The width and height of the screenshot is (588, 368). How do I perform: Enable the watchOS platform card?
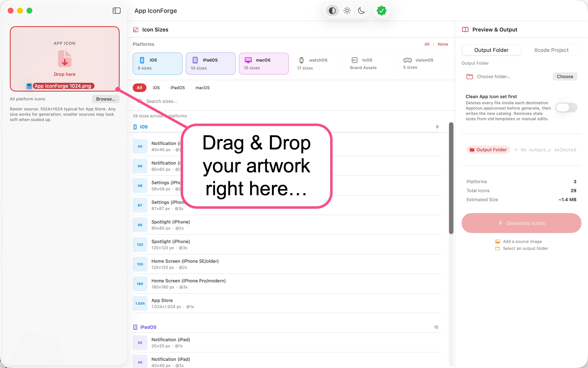click(317, 64)
